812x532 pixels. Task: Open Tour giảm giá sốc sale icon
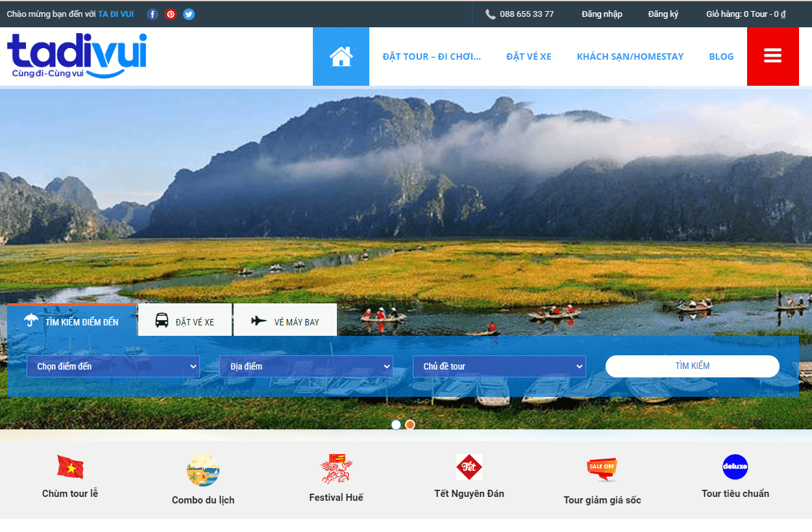[x=602, y=466]
